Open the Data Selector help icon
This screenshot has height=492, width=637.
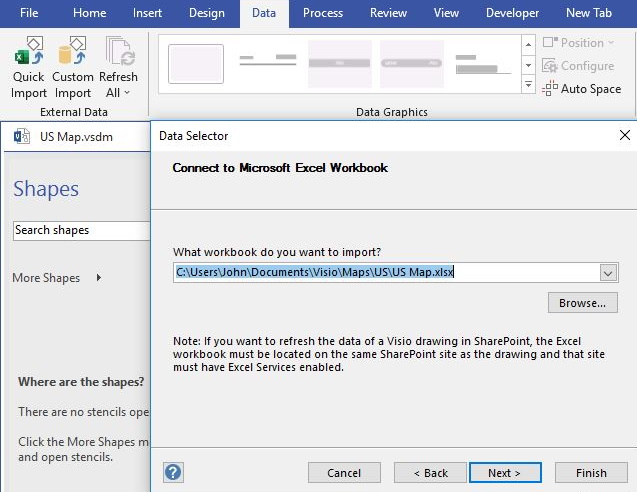[173, 472]
